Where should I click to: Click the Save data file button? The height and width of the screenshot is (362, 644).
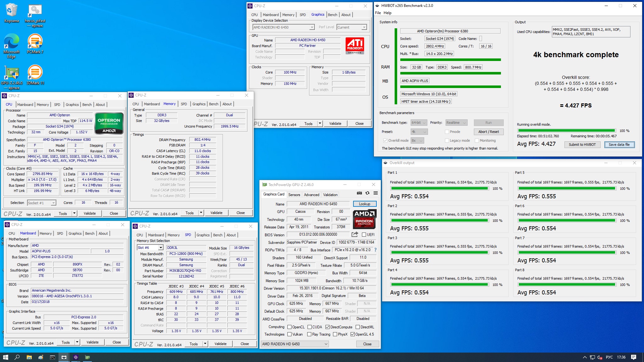point(619,145)
